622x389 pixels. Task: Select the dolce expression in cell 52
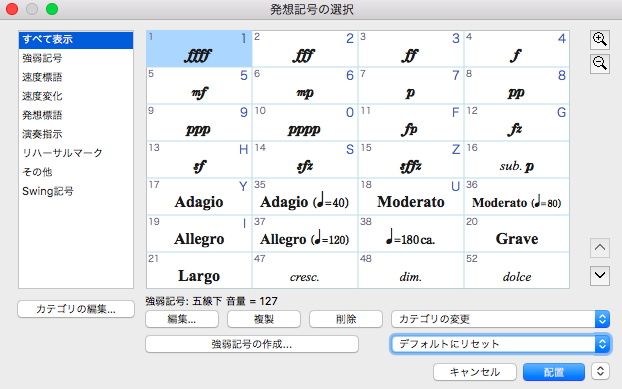[x=517, y=270]
